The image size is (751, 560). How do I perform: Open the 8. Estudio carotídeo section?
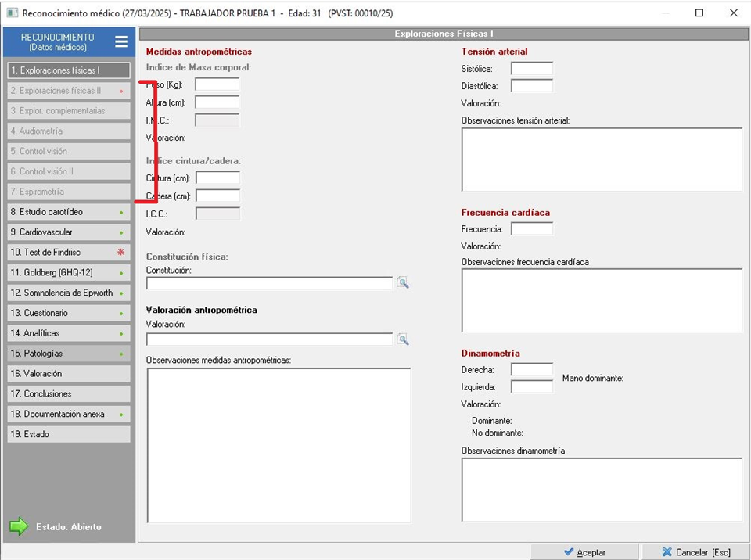[x=68, y=212]
